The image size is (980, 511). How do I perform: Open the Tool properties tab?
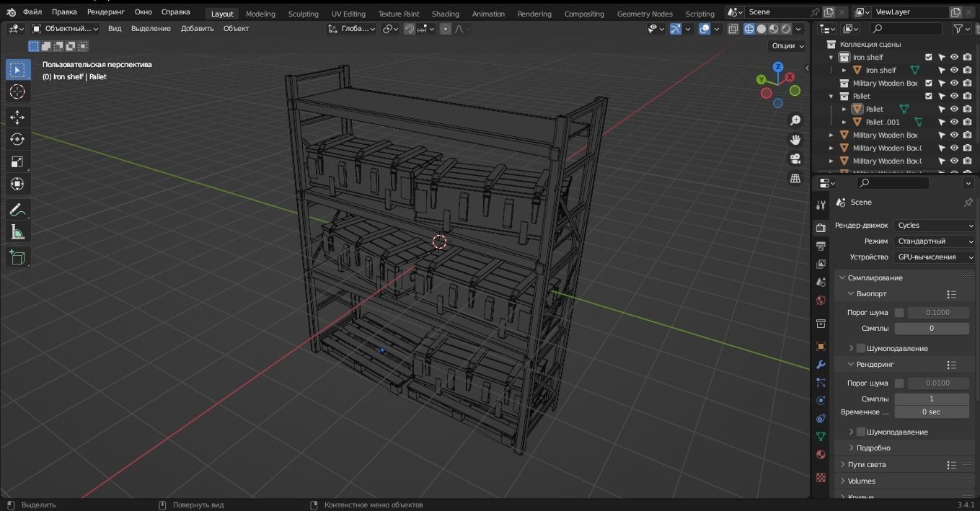pos(821,205)
